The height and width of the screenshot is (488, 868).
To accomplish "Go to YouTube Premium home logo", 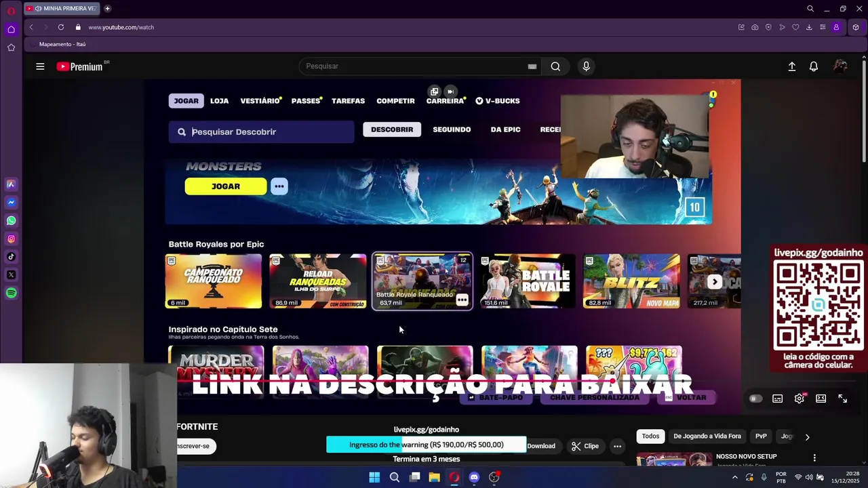I will click(80, 66).
